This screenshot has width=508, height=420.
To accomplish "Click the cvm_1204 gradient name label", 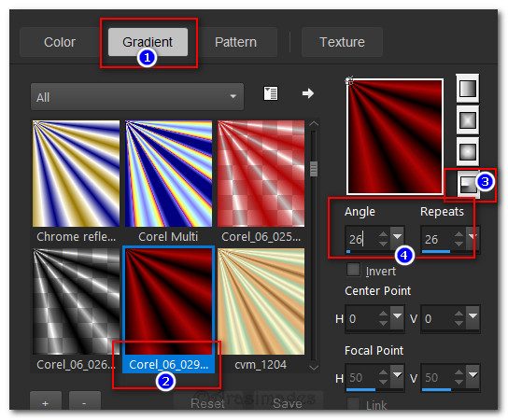I will (x=261, y=365).
